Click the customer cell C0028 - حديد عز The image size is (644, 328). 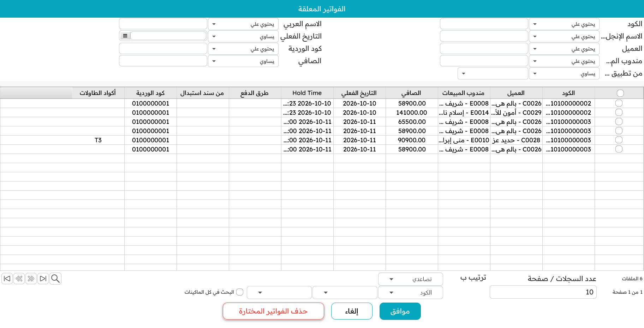[516, 140]
